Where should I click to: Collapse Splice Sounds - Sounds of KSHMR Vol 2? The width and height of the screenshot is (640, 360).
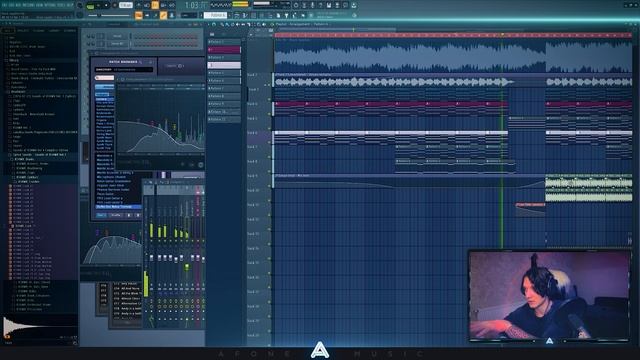pos(37,155)
